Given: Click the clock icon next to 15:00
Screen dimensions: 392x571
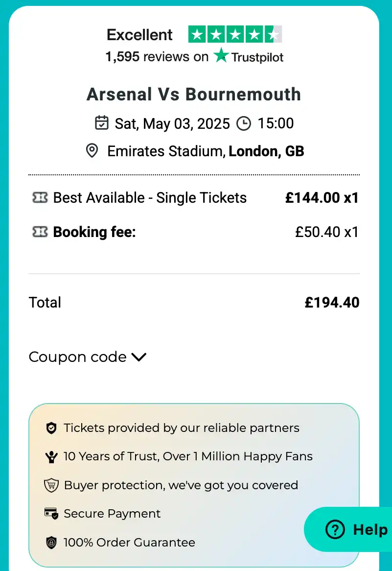Looking at the screenshot, I should (x=244, y=123).
